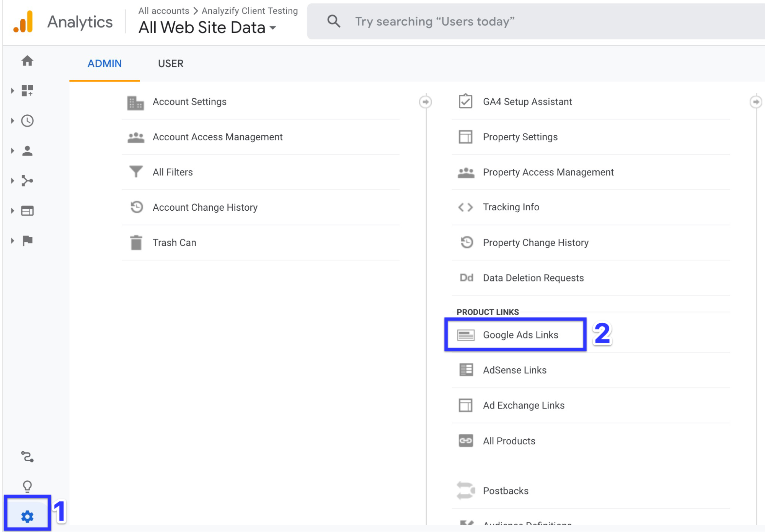This screenshot has height=532, width=765.
Task: Open the Admin gear icon
Action: point(27,517)
